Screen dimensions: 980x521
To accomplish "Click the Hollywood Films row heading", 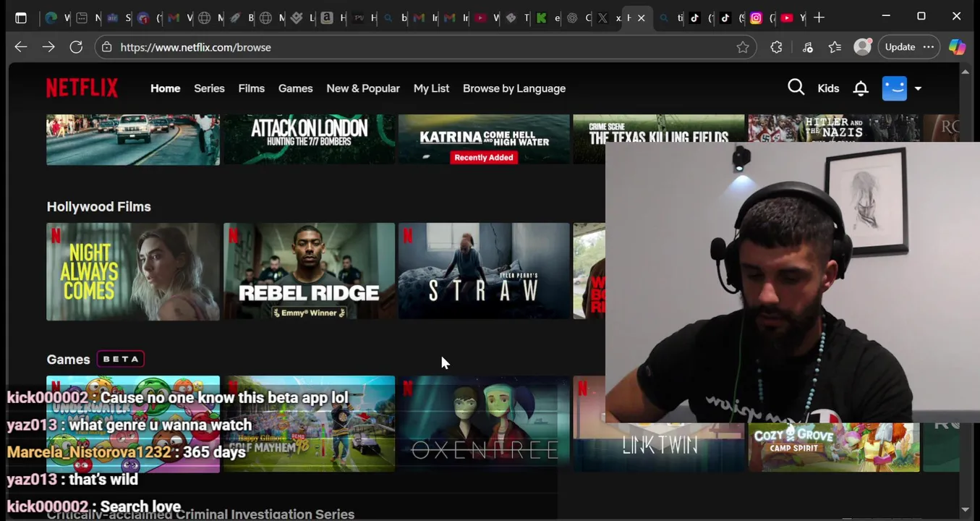I will click(99, 207).
